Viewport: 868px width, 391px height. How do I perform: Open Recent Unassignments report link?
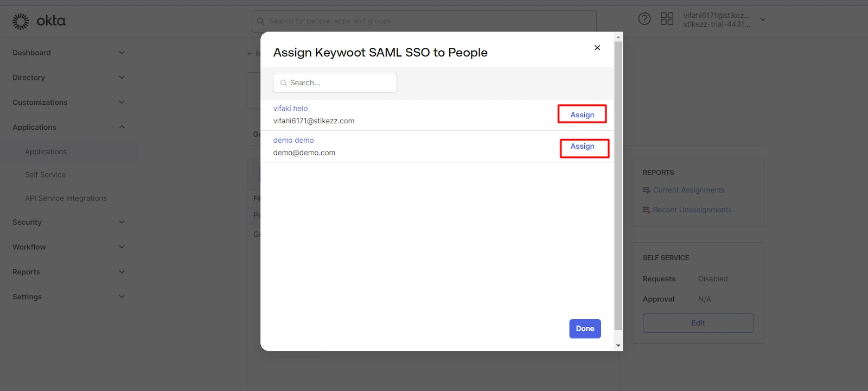pyautogui.click(x=692, y=210)
